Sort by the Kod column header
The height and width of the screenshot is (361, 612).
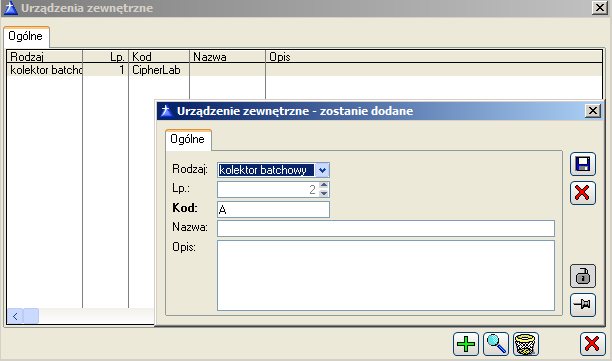click(x=159, y=57)
